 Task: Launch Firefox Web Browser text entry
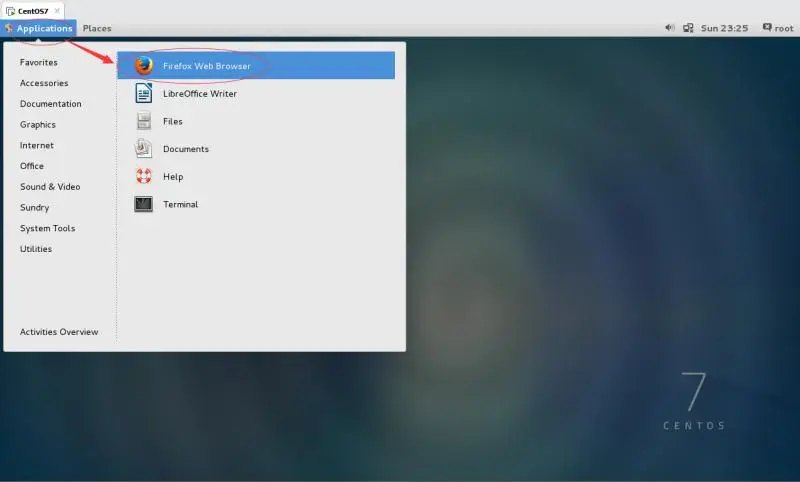pos(207,66)
